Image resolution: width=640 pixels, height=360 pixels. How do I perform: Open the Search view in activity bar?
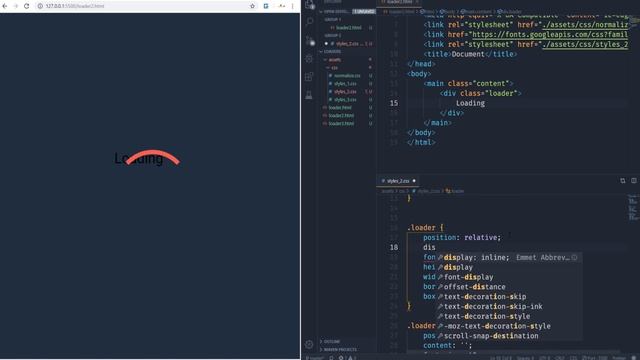coord(309,22)
